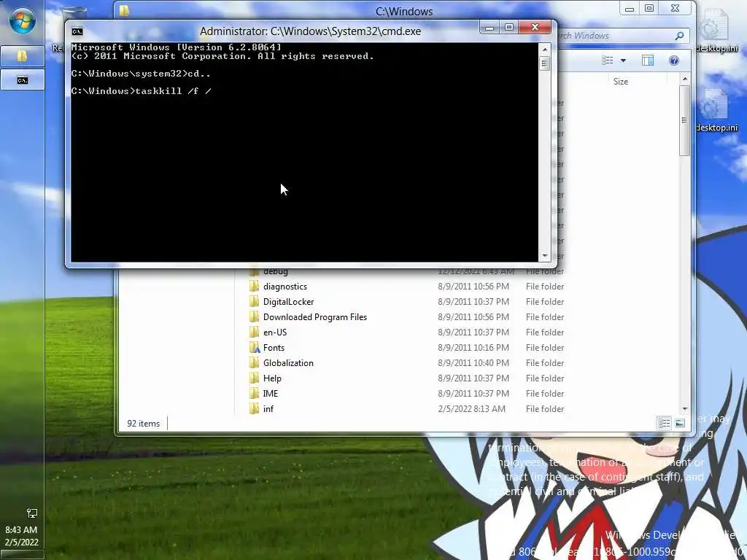Click the cmd command line text area

(x=304, y=152)
